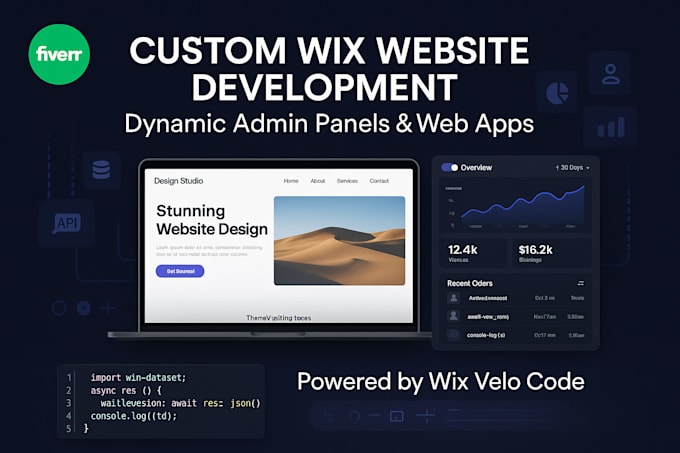
Task: Click the green Fiverr logo
Action: point(59,54)
